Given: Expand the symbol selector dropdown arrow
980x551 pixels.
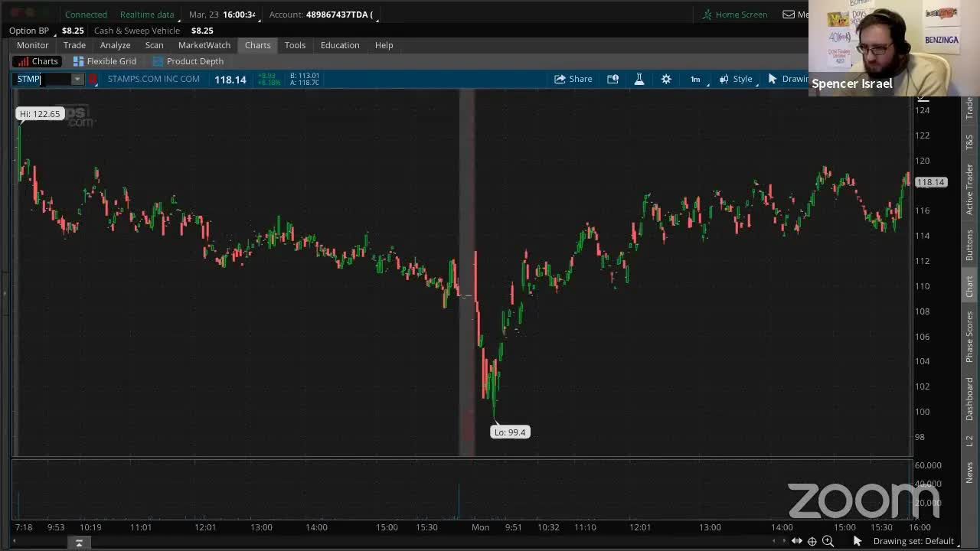Looking at the screenshot, I should click(x=77, y=79).
